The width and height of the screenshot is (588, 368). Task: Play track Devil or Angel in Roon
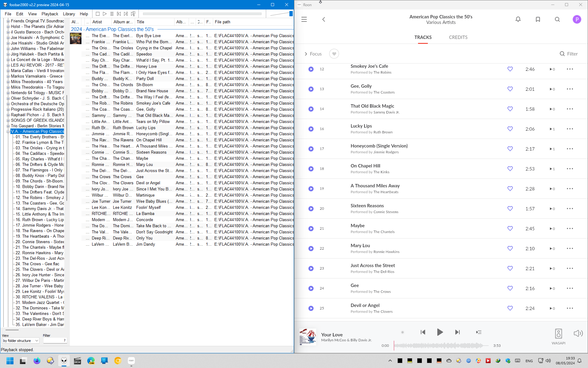pyautogui.click(x=311, y=308)
